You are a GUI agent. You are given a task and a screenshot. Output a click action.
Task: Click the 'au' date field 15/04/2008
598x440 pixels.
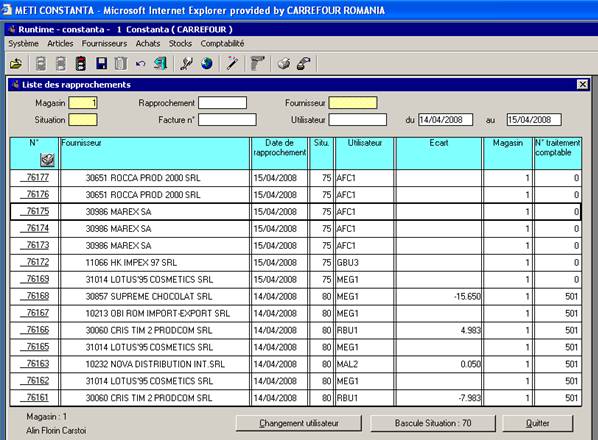(x=534, y=120)
